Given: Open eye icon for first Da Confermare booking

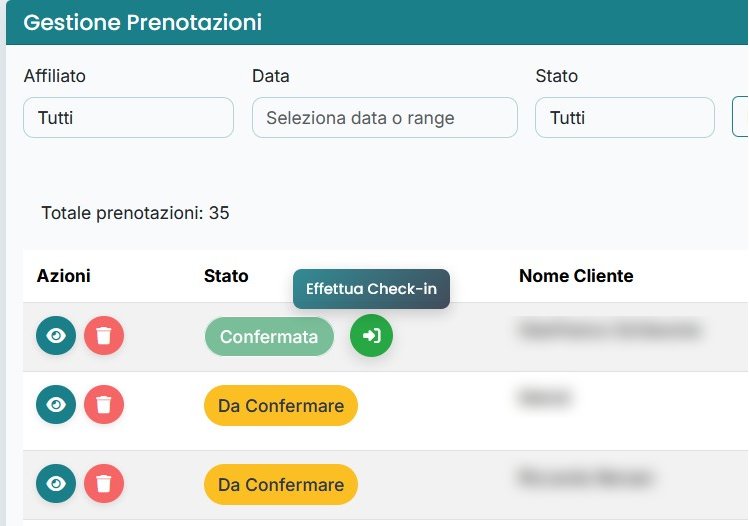Looking at the screenshot, I should click(x=56, y=405).
